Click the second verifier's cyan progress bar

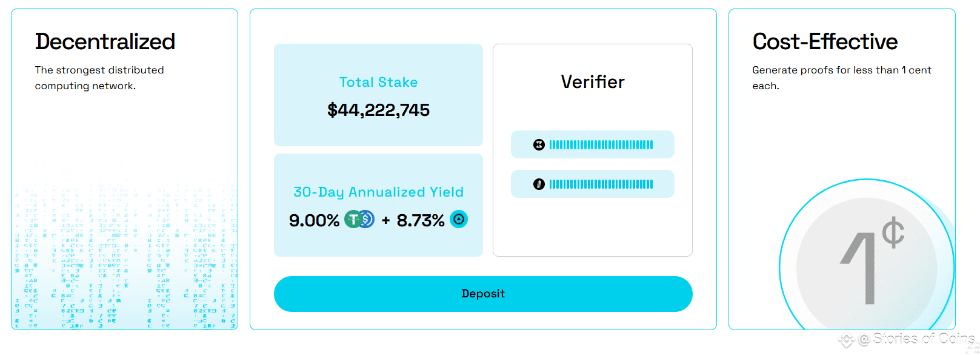pyautogui.click(x=601, y=184)
